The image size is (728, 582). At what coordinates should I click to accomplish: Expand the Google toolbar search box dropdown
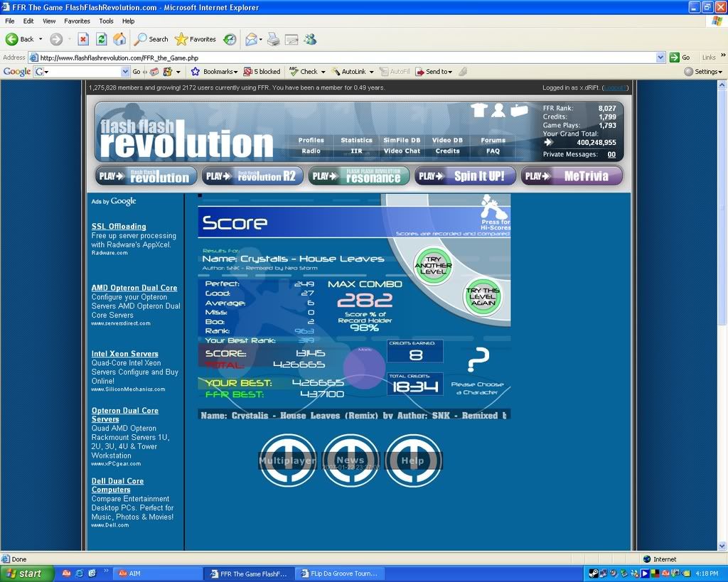pos(125,72)
